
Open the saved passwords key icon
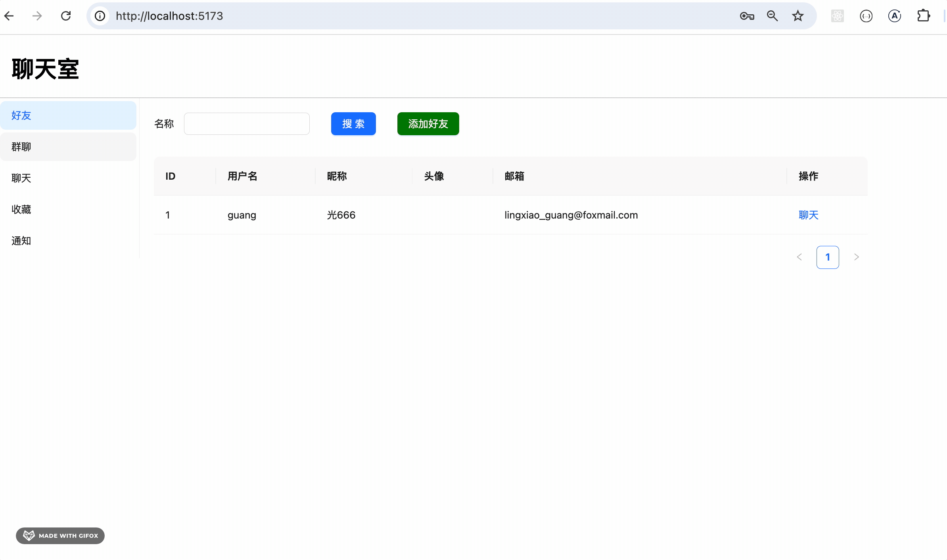pyautogui.click(x=747, y=16)
